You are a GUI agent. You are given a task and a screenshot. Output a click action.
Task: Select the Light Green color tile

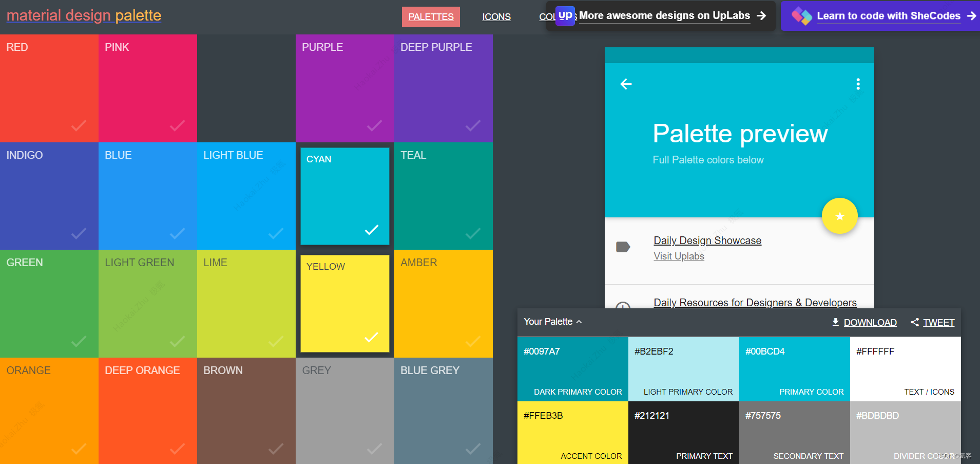(148, 304)
